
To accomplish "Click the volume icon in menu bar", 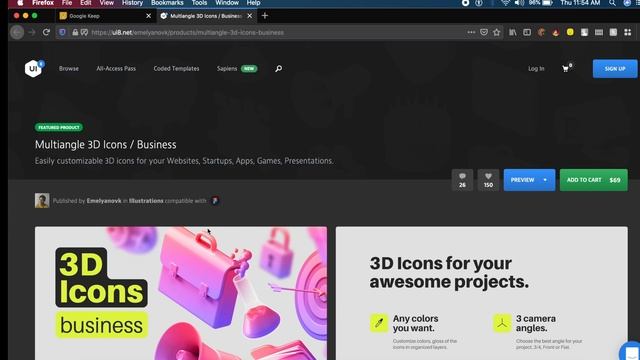I will (x=519, y=3).
